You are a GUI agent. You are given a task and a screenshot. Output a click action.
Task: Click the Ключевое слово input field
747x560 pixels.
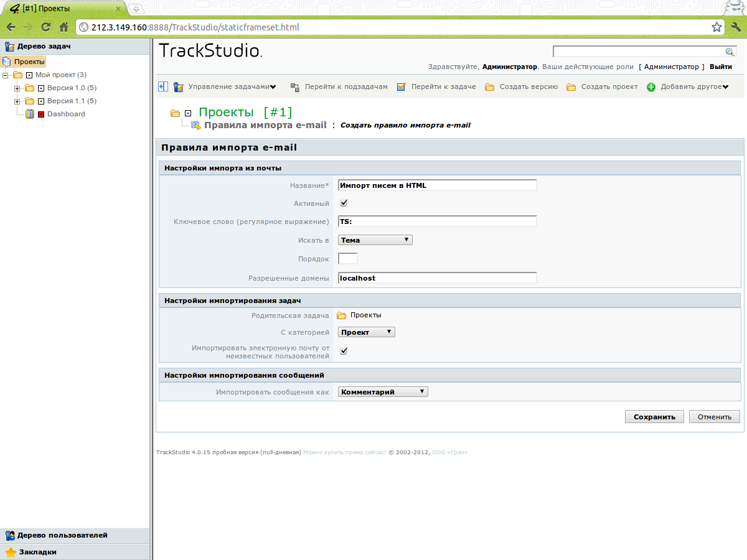437,221
